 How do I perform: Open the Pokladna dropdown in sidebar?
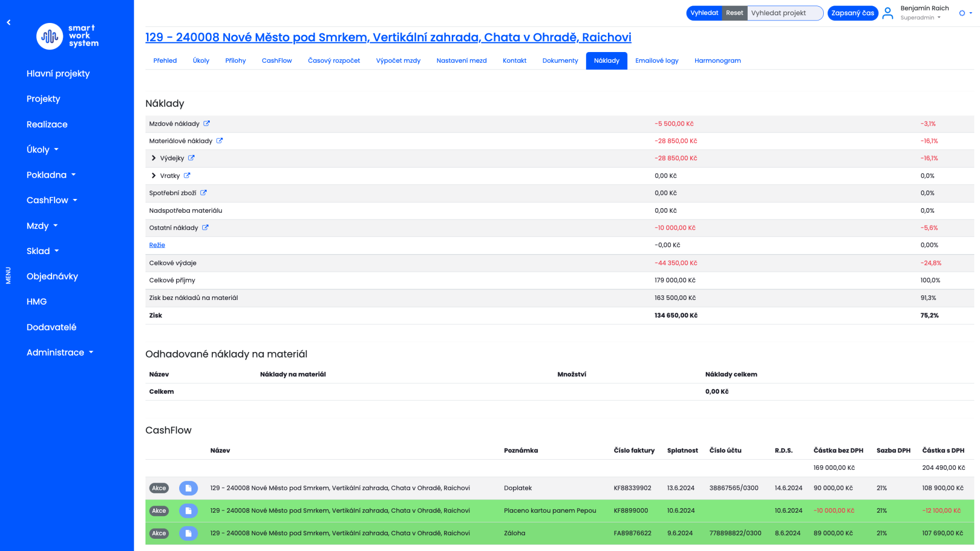[x=51, y=175]
